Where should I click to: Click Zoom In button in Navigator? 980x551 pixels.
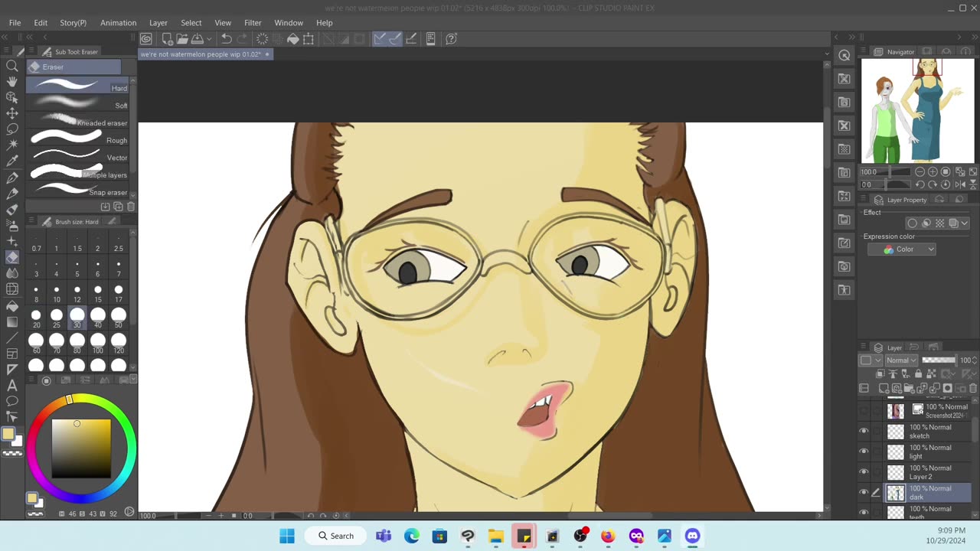933,172
